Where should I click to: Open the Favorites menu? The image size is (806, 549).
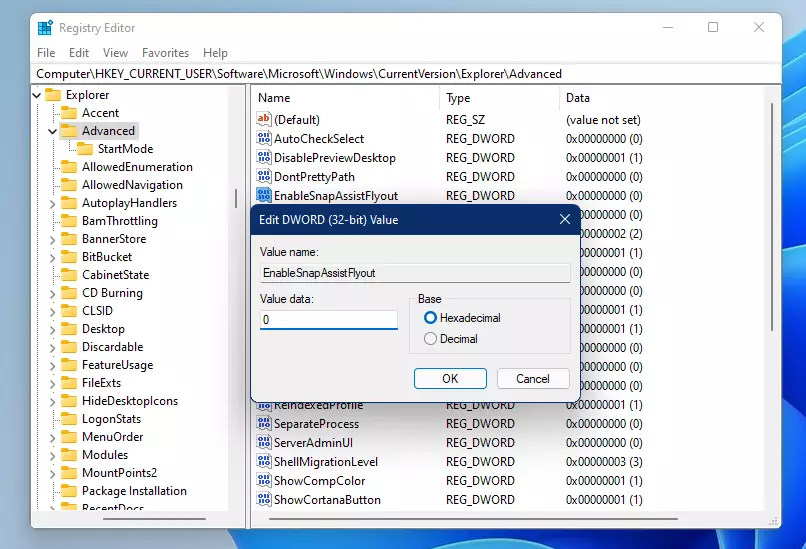[166, 53]
